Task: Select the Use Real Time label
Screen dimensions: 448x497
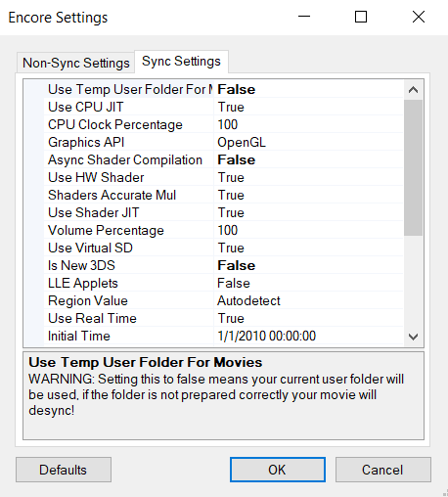Action: click(92, 318)
